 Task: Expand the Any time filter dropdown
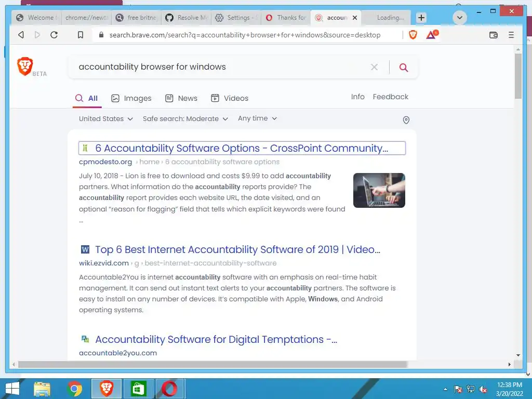click(258, 118)
